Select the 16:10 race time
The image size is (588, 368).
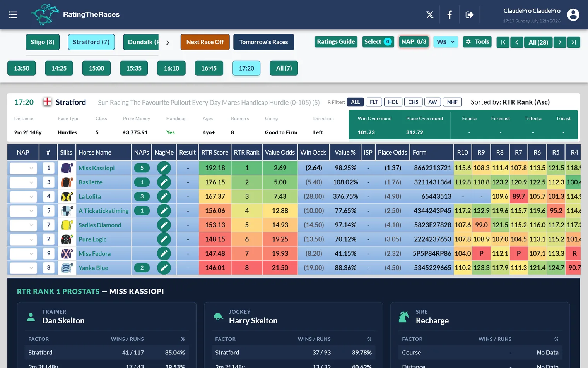coord(171,68)
